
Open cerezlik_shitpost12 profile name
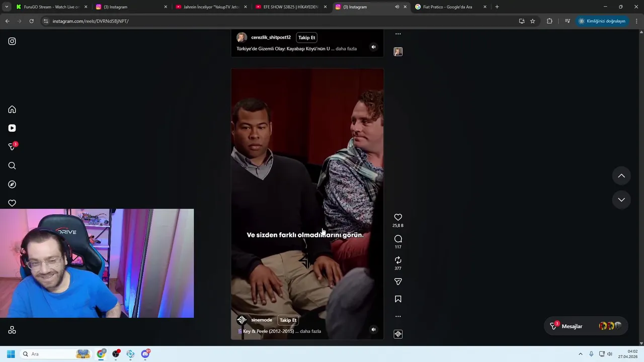pyautogui.click(x=271, y=38)
